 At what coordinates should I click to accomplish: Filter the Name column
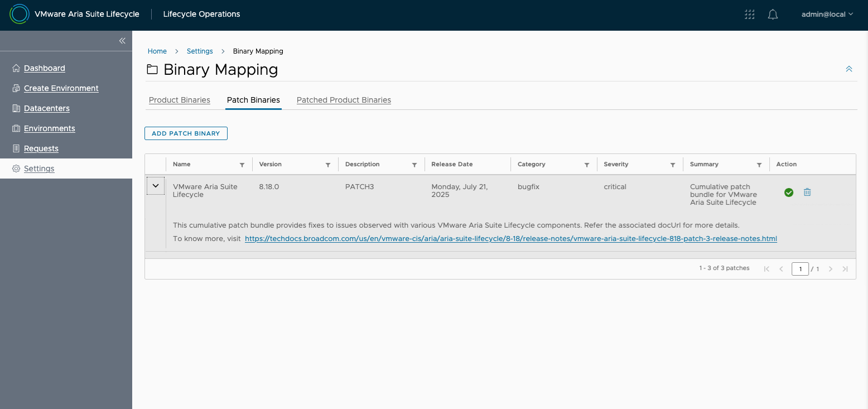coord(242,165)
